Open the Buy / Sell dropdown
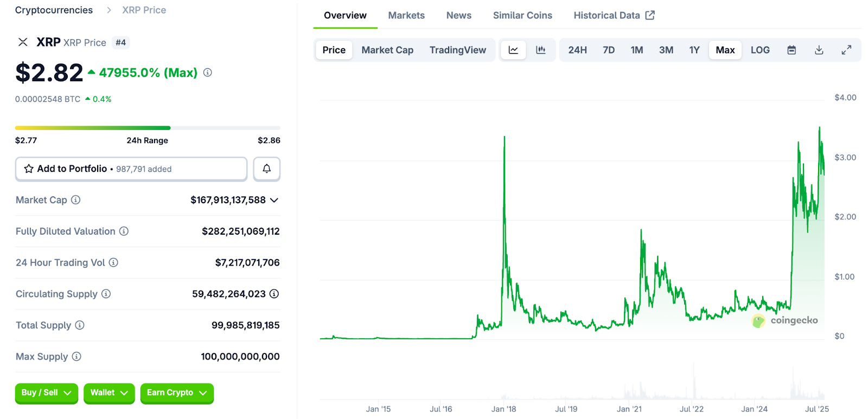This screenshot has width=868, height=419. 46,393
